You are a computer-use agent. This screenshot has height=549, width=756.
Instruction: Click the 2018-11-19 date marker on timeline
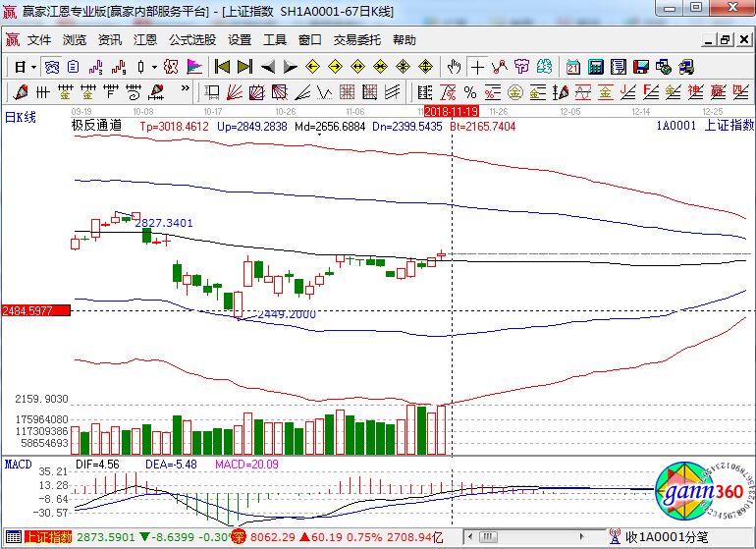[x=451, y=111]
